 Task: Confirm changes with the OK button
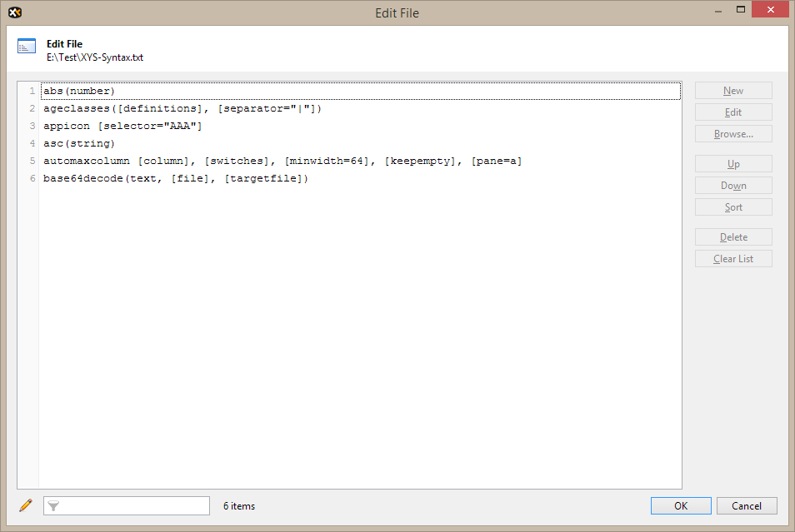point(681,506)
